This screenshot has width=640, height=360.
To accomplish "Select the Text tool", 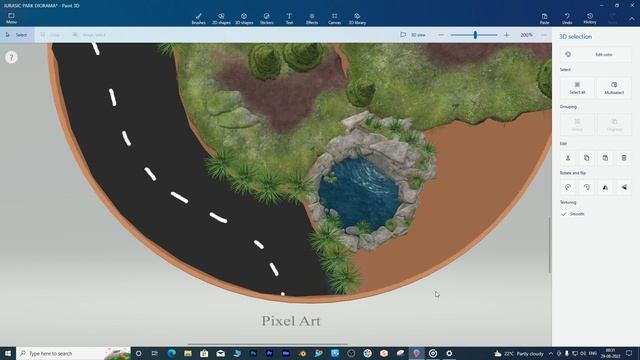I will coord(289,18).
